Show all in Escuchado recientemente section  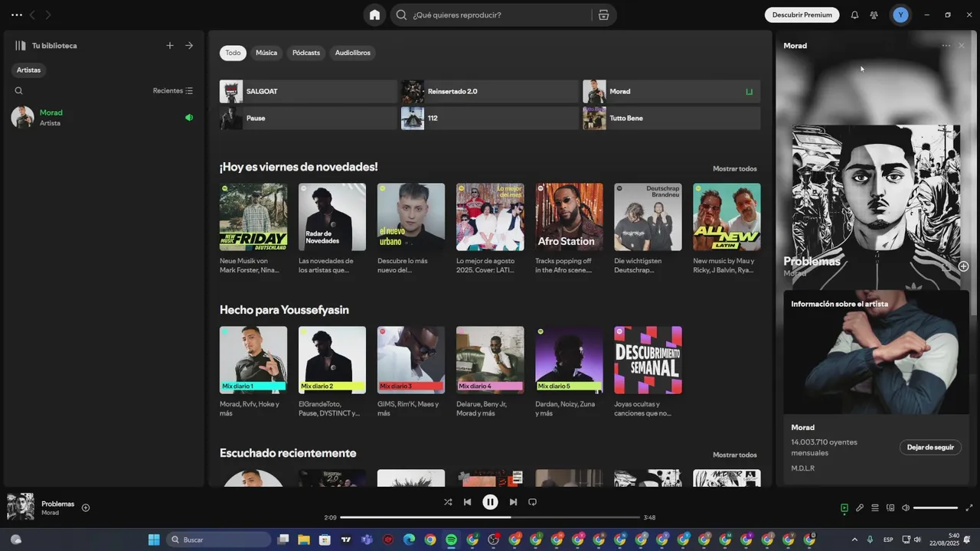(734, 455)
